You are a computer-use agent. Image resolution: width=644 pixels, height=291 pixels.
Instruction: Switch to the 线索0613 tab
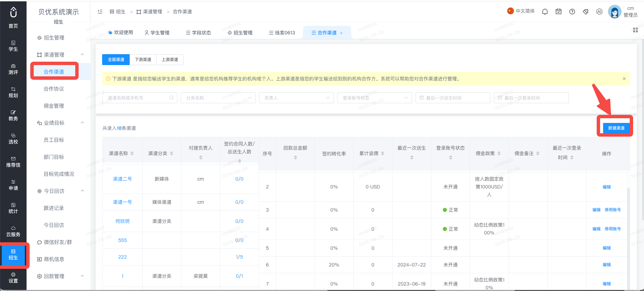(282, 33)
